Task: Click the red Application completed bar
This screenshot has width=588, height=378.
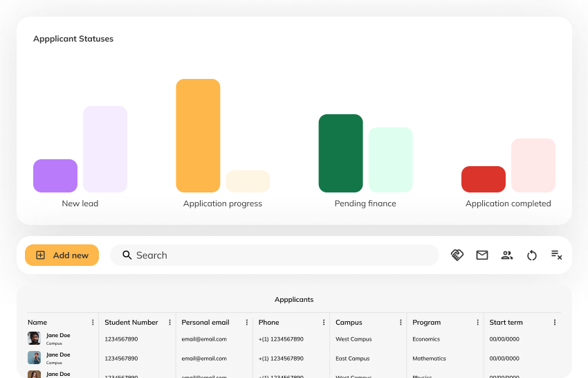Action: coord(484,179)
